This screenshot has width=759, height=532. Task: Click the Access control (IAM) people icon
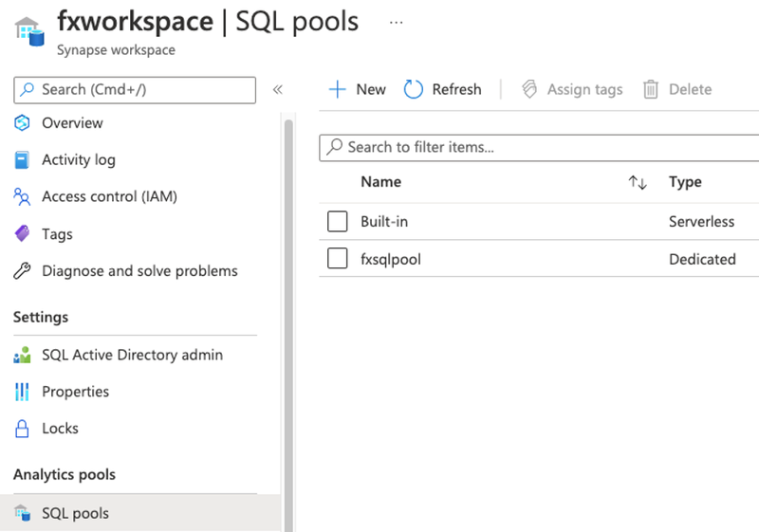point(22,197)
